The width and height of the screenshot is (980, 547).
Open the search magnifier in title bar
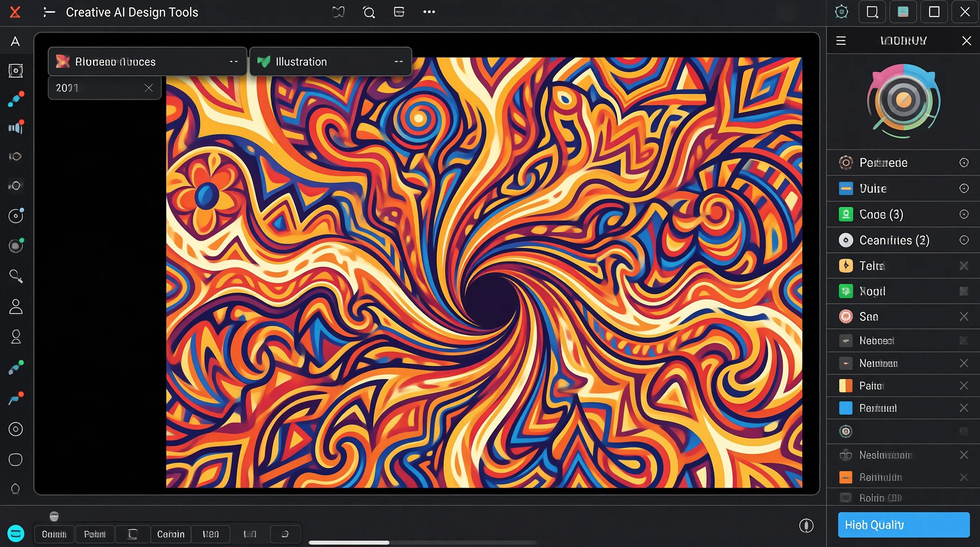369,12
